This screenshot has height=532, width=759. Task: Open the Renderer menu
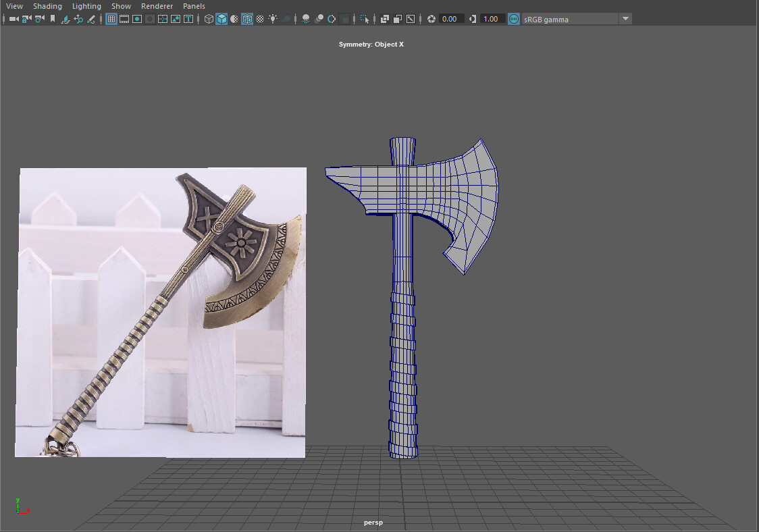(x=157, y=6)
